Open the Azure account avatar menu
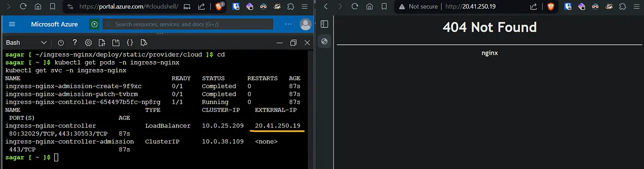The image size is (644, 169). (x=305, y=24)
